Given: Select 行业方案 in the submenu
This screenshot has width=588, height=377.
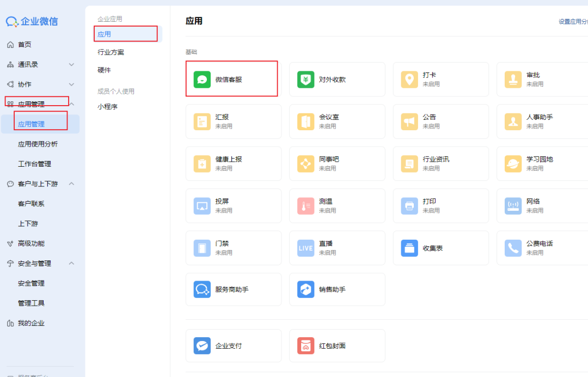Looking at the screenshot, I should pos(111,52).
